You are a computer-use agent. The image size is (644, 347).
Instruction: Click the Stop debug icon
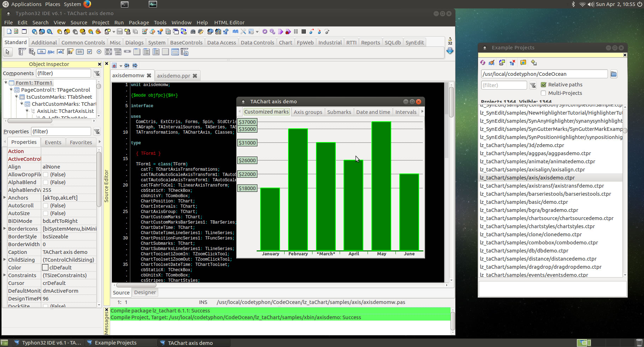tap(303, 32)
